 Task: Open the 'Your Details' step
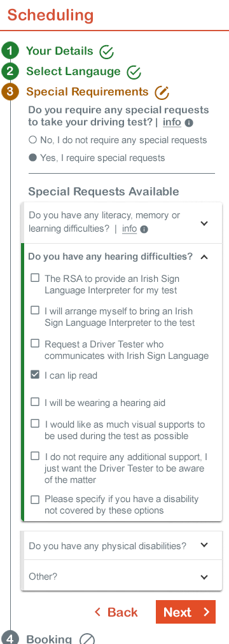(60, 52)
